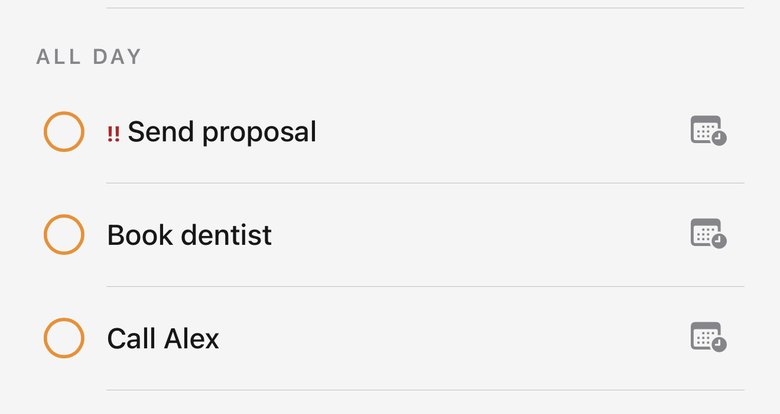
Task: Select the Call Alex reminder text
Action: pyautogui.click(x=163, y=339)
